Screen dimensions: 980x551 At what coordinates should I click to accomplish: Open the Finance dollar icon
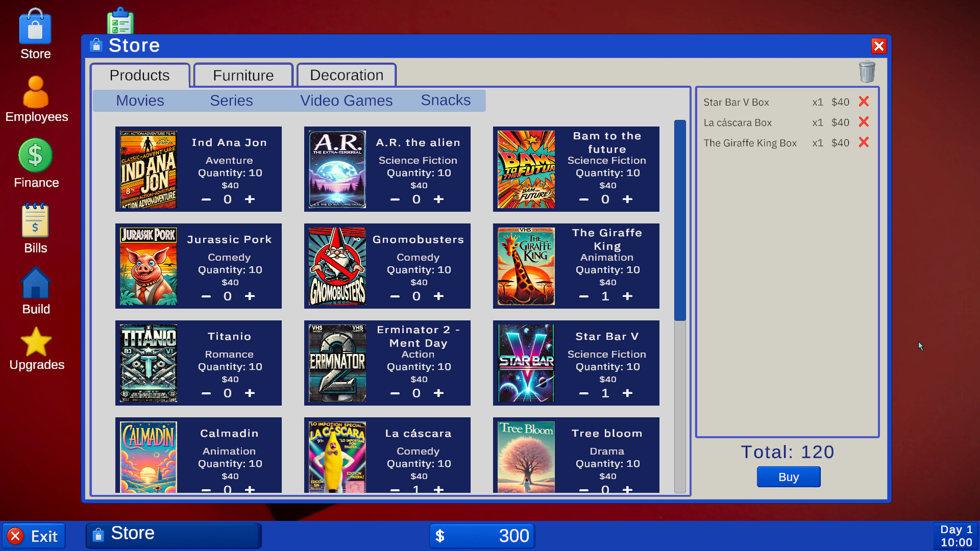(x=35, y=156)
